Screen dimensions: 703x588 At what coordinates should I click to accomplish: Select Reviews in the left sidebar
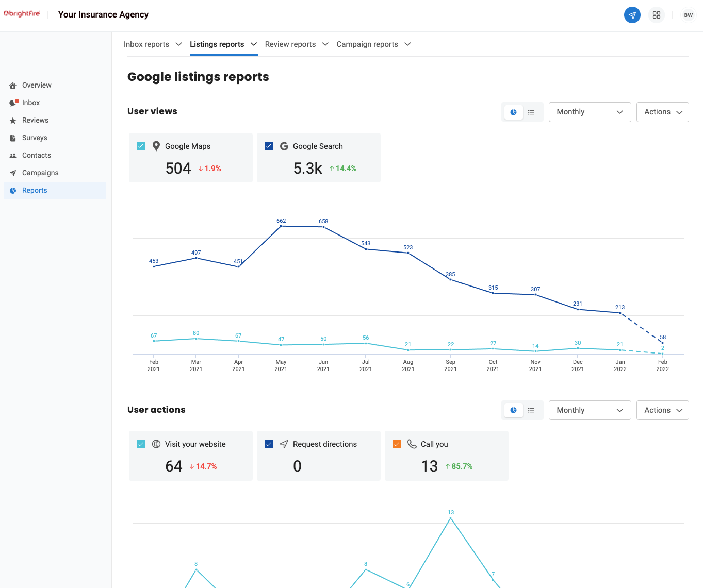(x=35, y=120)
